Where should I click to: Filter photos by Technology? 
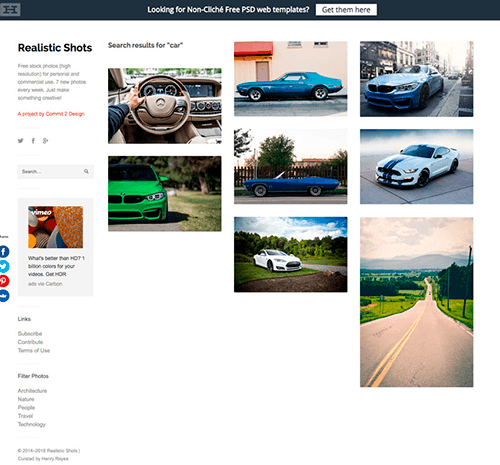[x=32, y=424]
